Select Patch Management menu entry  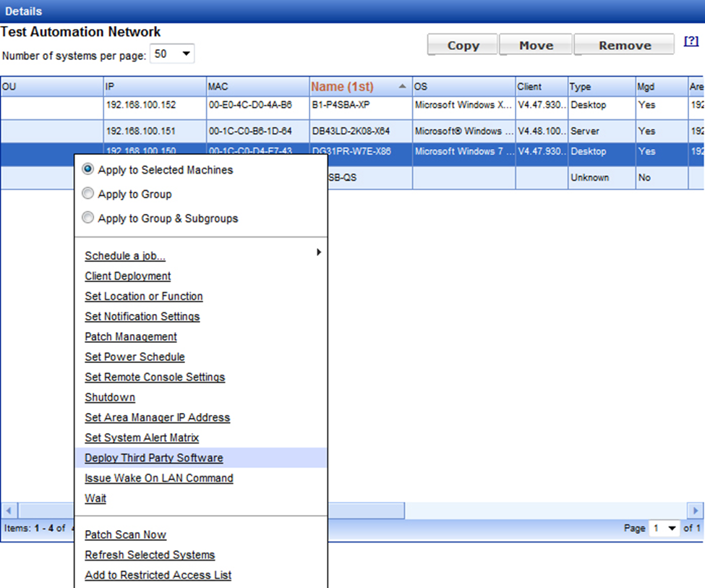(x=131, y=336)
